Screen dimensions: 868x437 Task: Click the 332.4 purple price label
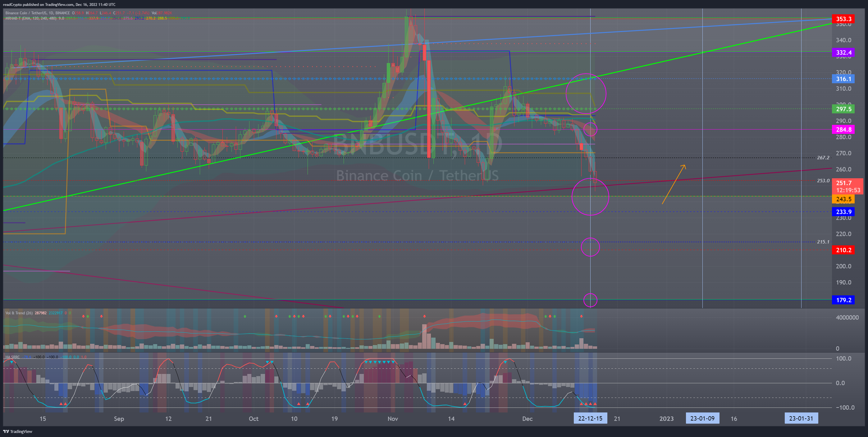click(x=843, y=52)
